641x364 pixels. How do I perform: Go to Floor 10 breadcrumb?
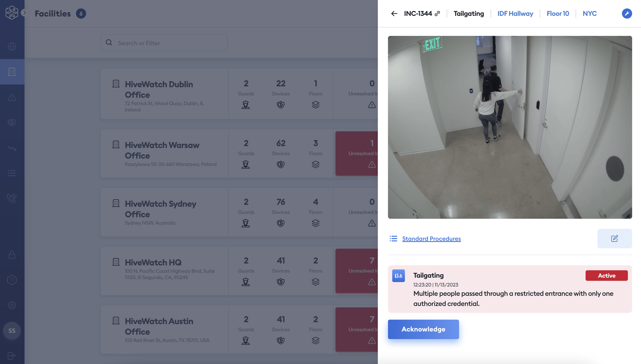(x=558, y=13)
